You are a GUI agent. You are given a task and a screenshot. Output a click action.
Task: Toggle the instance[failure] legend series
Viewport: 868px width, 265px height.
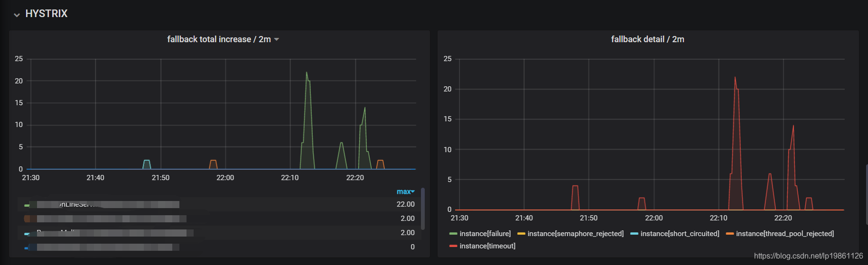coord(485,234)
